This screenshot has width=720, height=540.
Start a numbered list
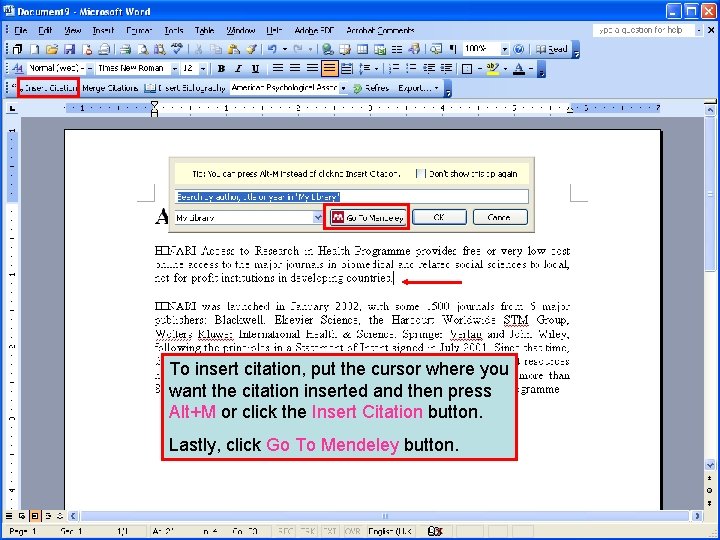tap(394, 68)
